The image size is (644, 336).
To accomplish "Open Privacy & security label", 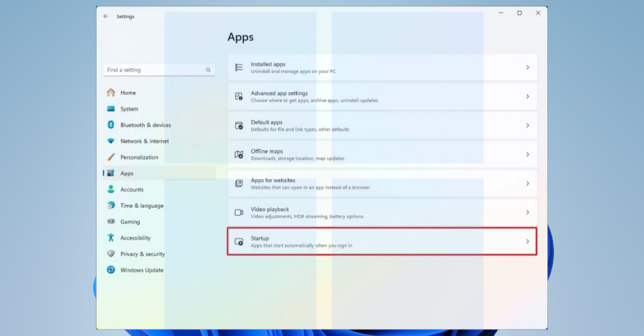I will pyautogui.click(x=143, y=254).
